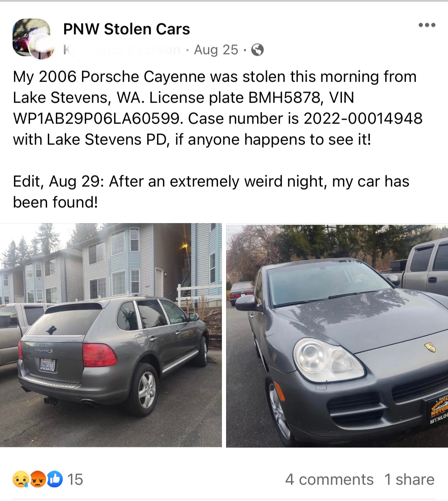This screenshot has width=448, height=501.
Task: Tap the license plate in rear photo
Action: pos(47,365)
